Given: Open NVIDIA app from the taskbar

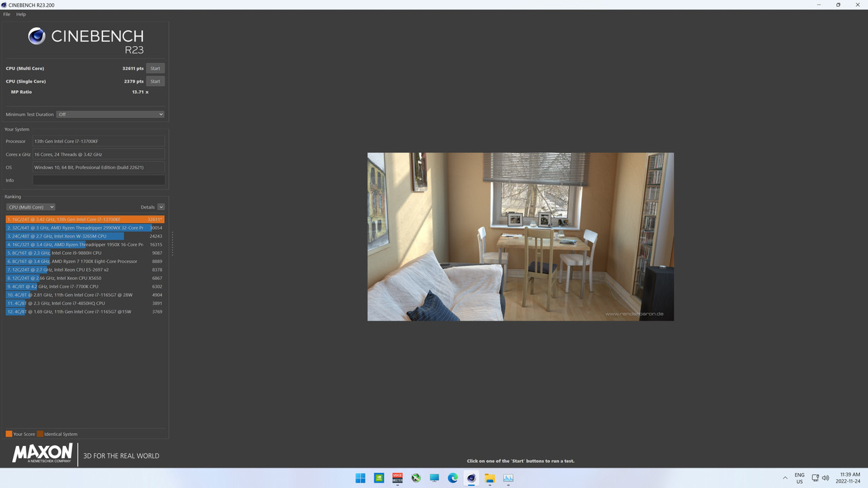Looking at the screenshot, I should (x=379, y=478).
